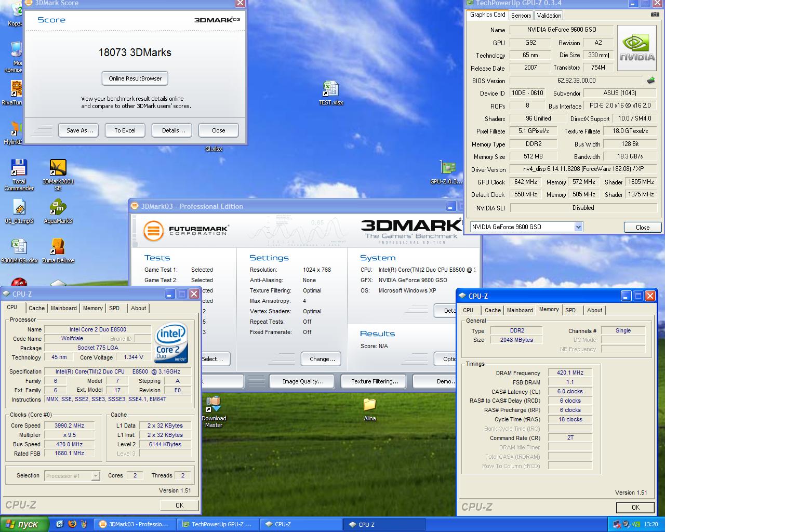
Task: Open the Cache tab in left CPU-Z
Action: (x=36, y=308)
